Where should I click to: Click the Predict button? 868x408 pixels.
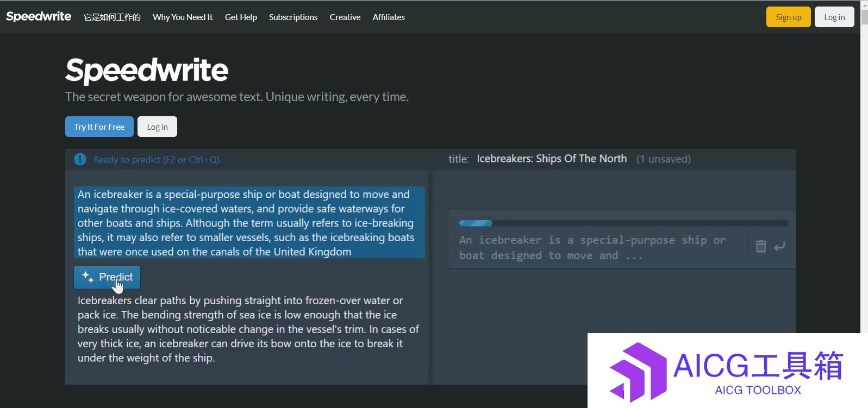tap(107, 277)
